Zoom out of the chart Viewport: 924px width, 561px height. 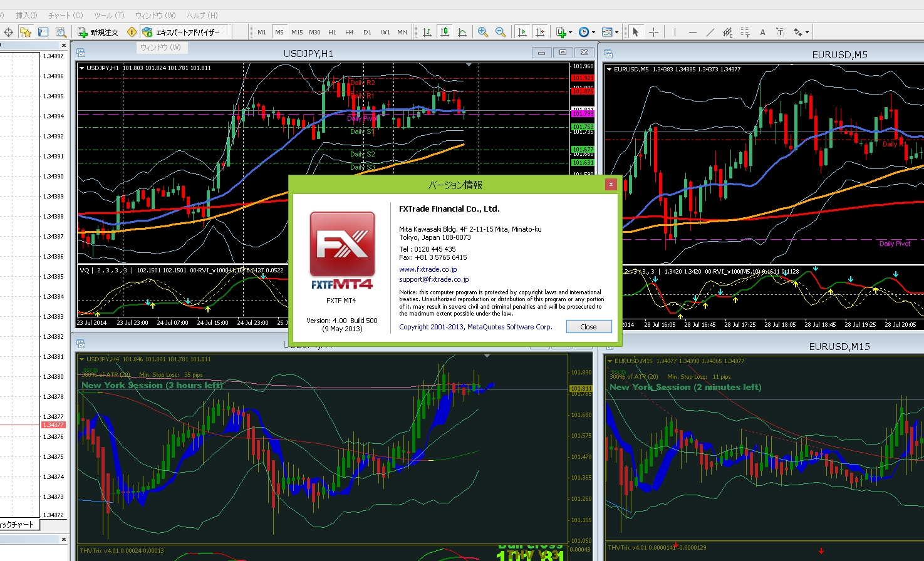click(501, 32)
